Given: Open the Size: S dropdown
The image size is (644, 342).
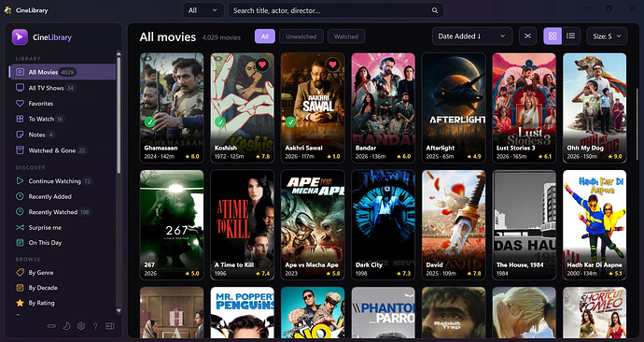Looking at the screenshot, I should (607, 36).
